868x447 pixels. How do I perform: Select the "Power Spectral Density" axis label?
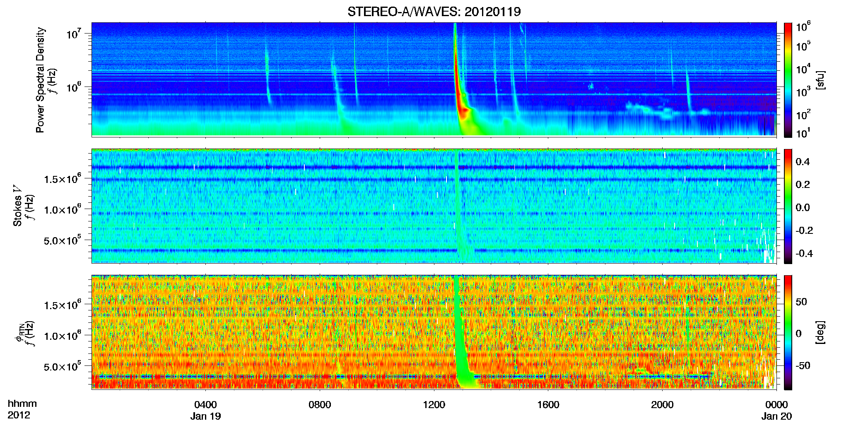pyautogui.click(x=40, y=80)
